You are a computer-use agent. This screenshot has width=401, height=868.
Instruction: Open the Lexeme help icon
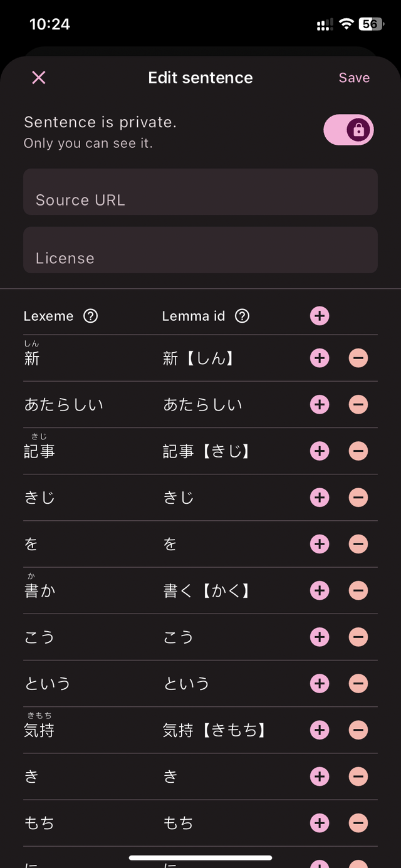[x=91, y=316]
